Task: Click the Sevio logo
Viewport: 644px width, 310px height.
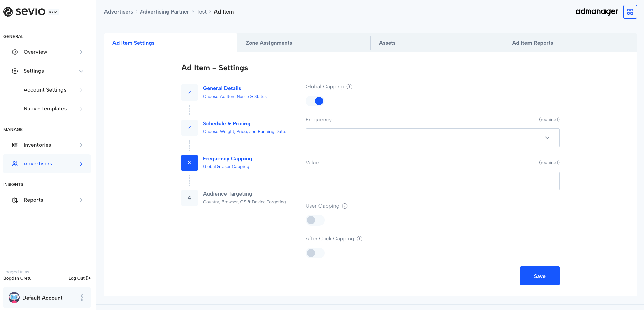Action: 24,12
